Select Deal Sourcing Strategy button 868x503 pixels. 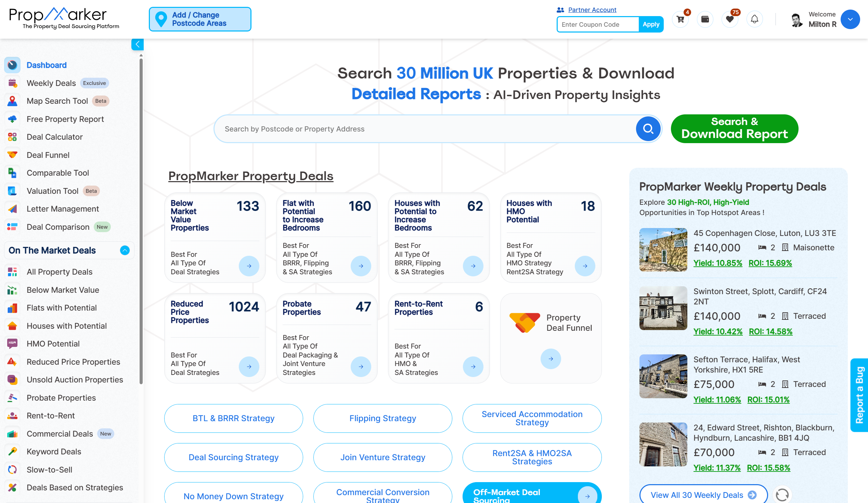(x=234, y=457)
